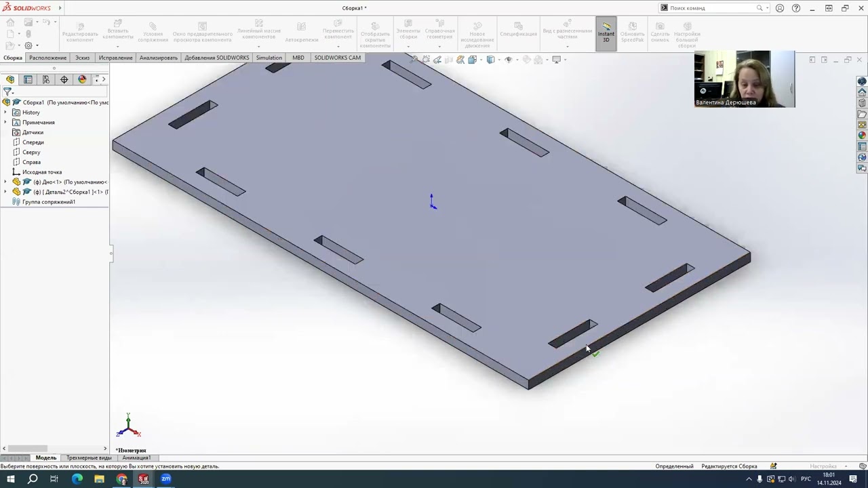
Task: Click the Instant 3D tool
Action: pos(606,33)
